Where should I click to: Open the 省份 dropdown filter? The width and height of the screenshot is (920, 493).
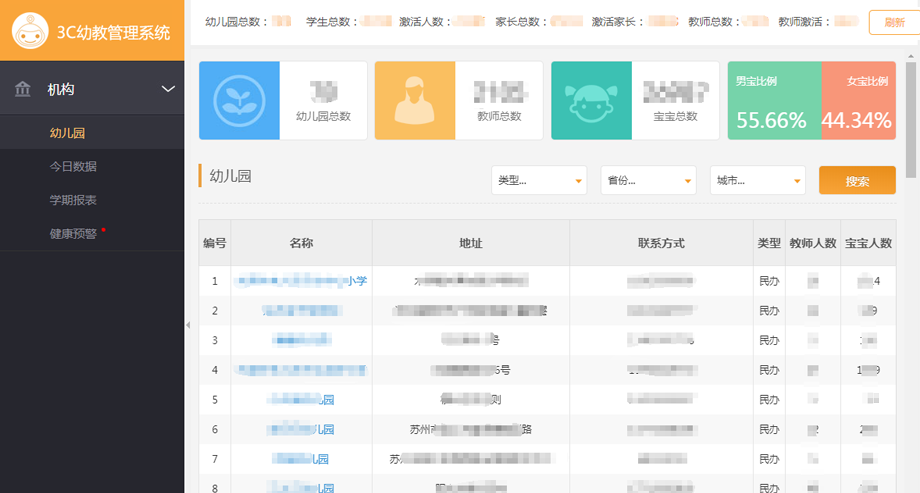coord(648,181)
